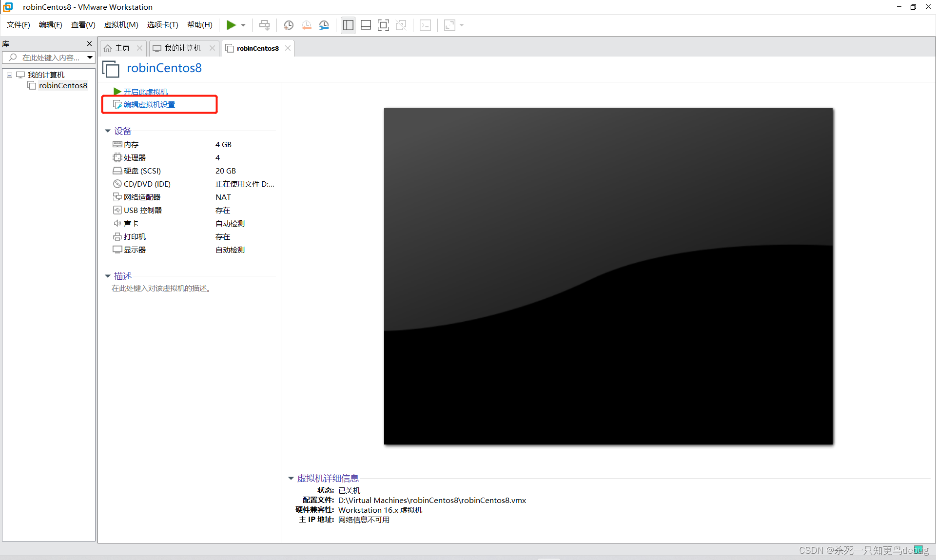Click 编辑虚拟机设置 link
The width and height of the screenshot is (936, 560).
pyautogui.click(x=149, y=104)
